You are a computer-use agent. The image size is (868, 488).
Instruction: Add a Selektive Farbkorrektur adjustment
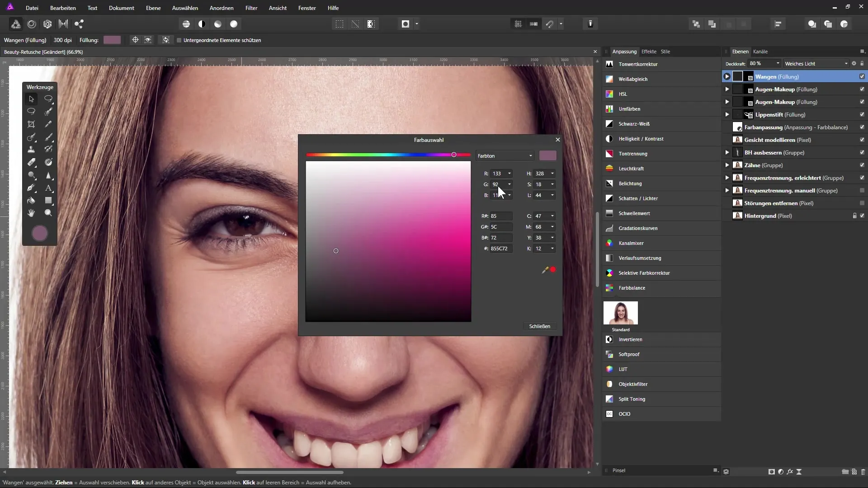pos(662,273)
